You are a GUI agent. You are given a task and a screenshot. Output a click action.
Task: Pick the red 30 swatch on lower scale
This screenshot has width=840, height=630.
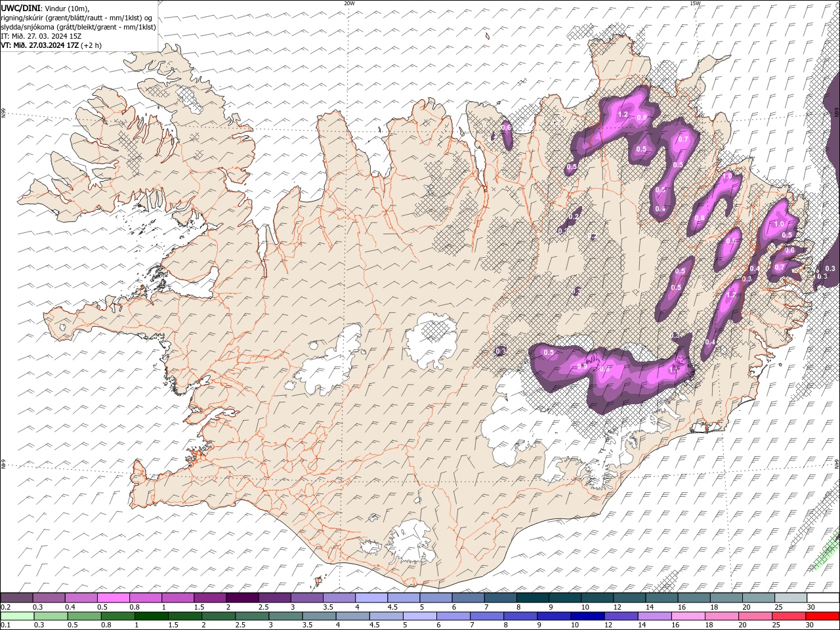point(822,616)
